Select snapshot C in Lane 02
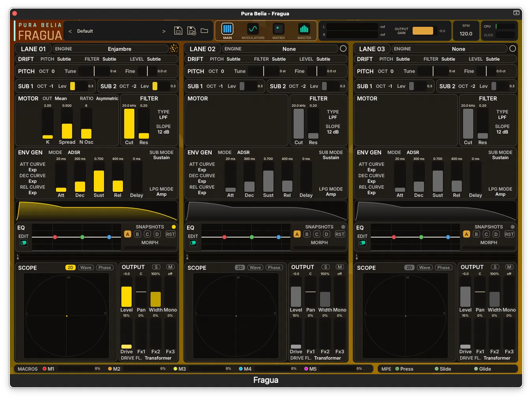This screenshot has width=532, height=399. (317, 234)
